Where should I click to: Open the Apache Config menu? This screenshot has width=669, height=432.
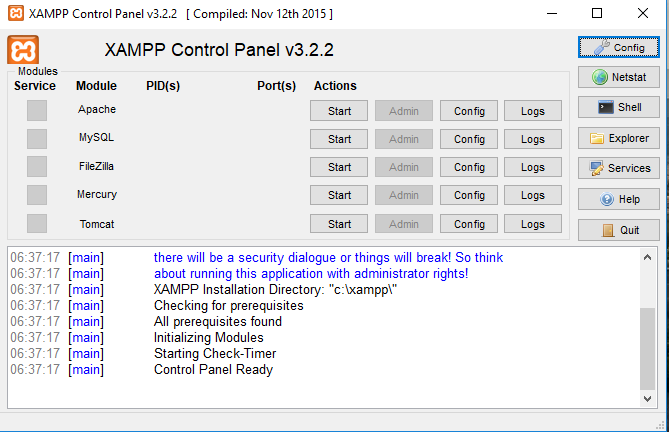[469, 111]
